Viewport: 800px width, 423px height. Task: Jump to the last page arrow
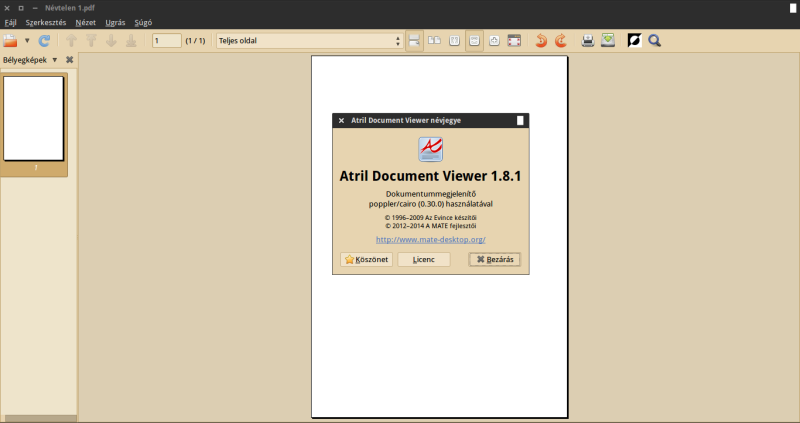tap(131, 41)
